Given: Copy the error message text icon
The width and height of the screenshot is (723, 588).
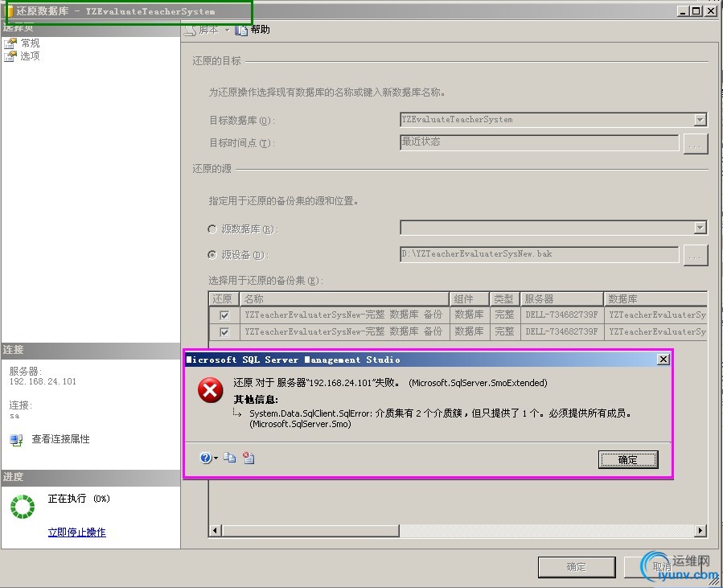Looking at the screenshot, I should pyautogui.click(x=230, y=458).
